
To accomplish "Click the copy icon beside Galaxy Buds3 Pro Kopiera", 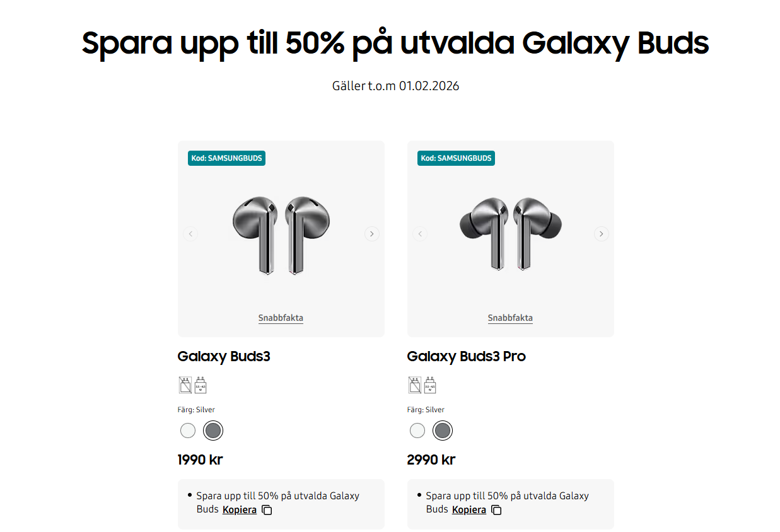I will 496,510.
